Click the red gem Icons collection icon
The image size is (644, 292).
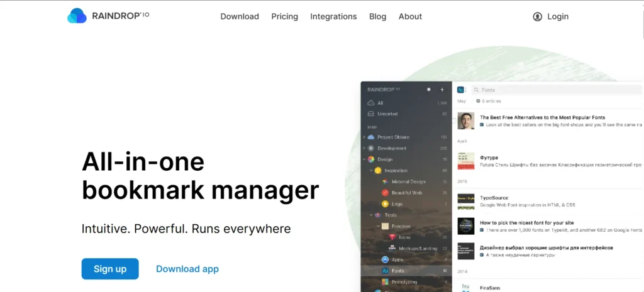(x=392, y=237)
